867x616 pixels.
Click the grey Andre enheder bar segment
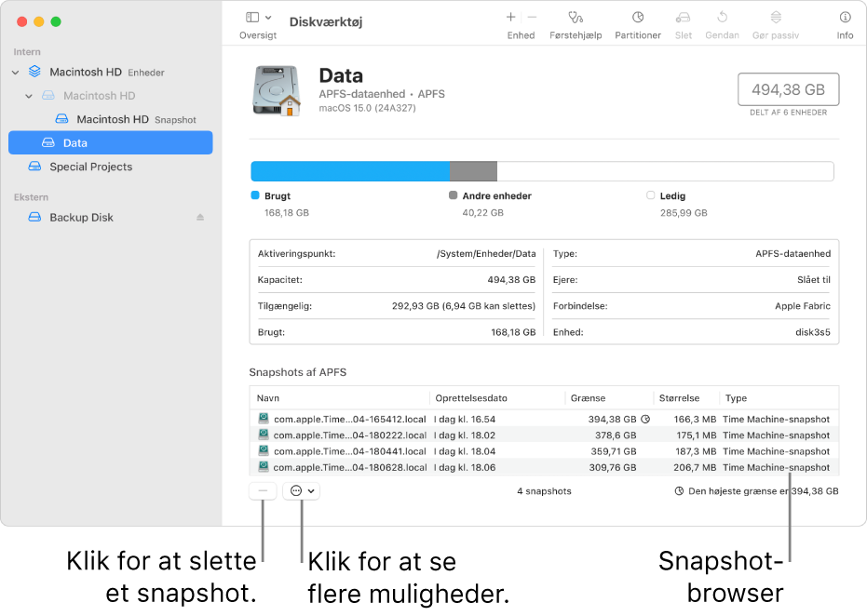473,171
